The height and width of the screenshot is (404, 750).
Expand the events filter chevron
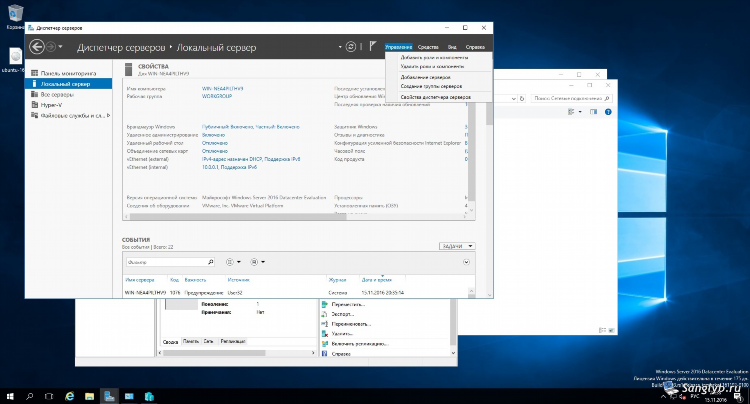click(x=466, y=262)
